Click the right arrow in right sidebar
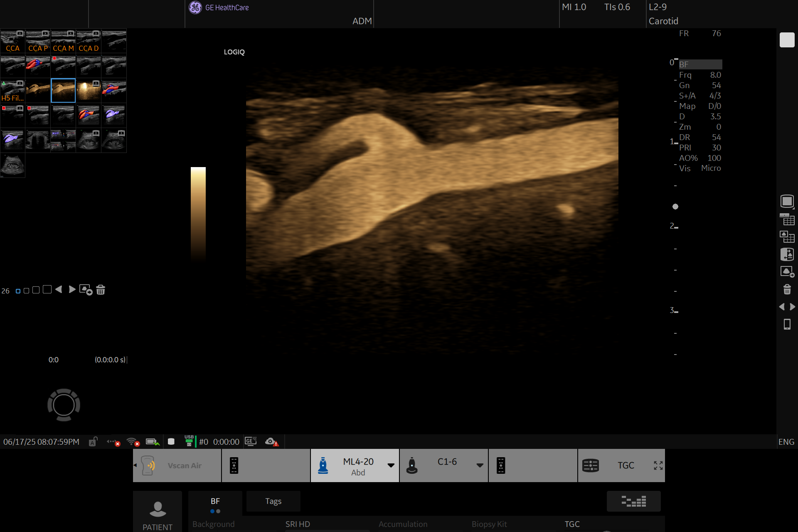 point(792,307)
